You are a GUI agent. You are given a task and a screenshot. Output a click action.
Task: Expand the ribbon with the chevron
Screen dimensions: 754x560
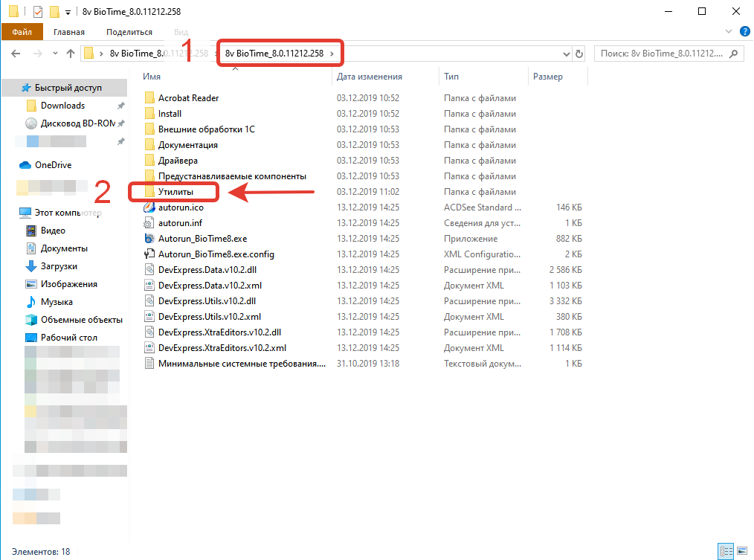pyautogui.click(x=729, y=32)
